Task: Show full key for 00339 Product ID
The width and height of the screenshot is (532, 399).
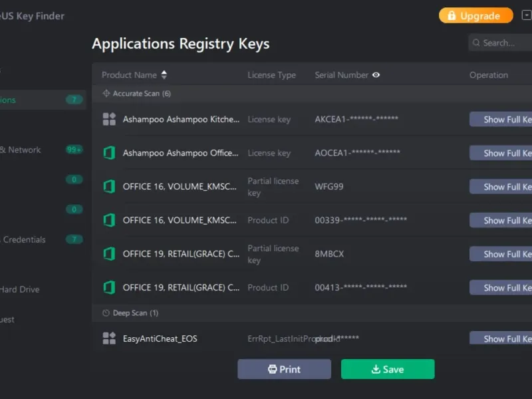Action: 501,220
